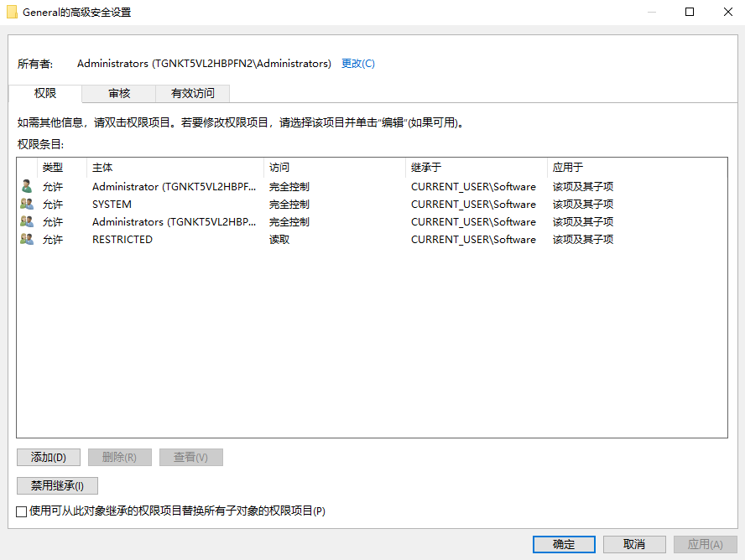Select the RESTRICTED principal entry
Screen dimensions: 745x560
[122, 240]
